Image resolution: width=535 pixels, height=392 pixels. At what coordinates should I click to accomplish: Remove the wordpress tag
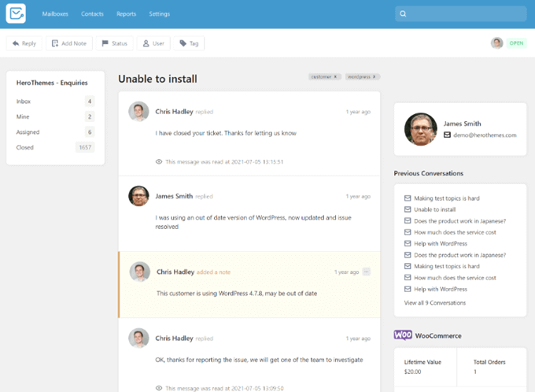[375, 77]
